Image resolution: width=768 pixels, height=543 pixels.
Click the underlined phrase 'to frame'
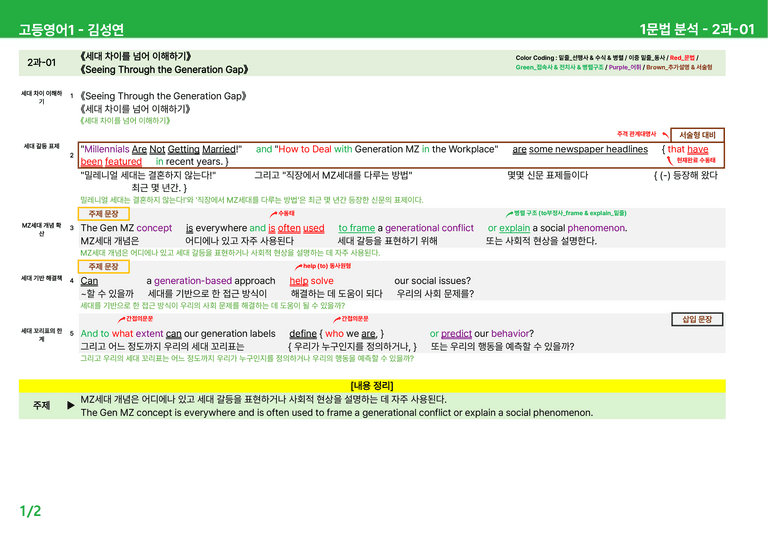point(357,228)
